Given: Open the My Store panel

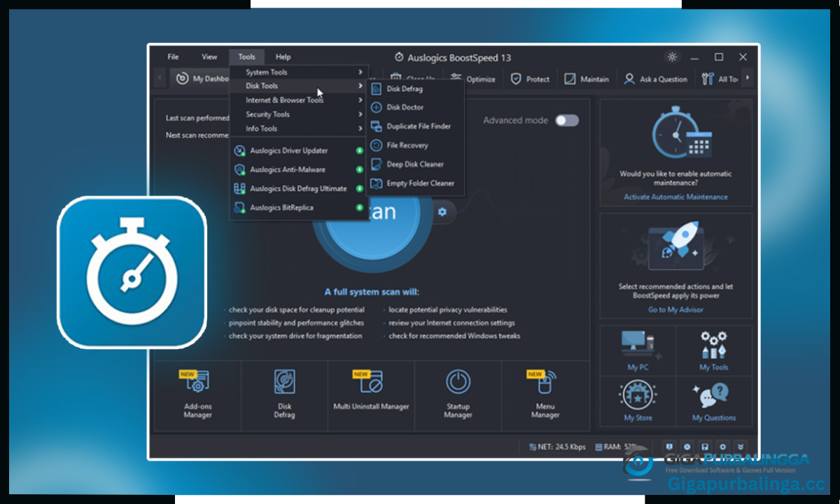Looking at the screenshot, I should [638, 402].
